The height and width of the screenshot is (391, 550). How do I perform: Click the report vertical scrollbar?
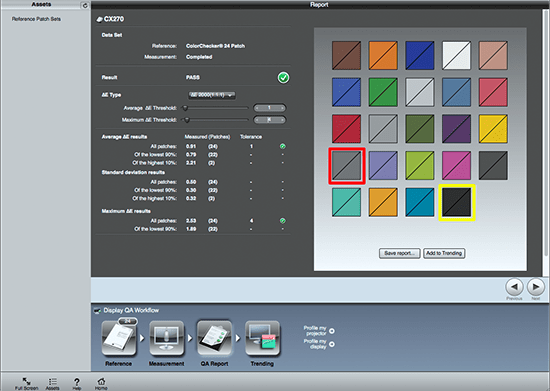[546, 133]
